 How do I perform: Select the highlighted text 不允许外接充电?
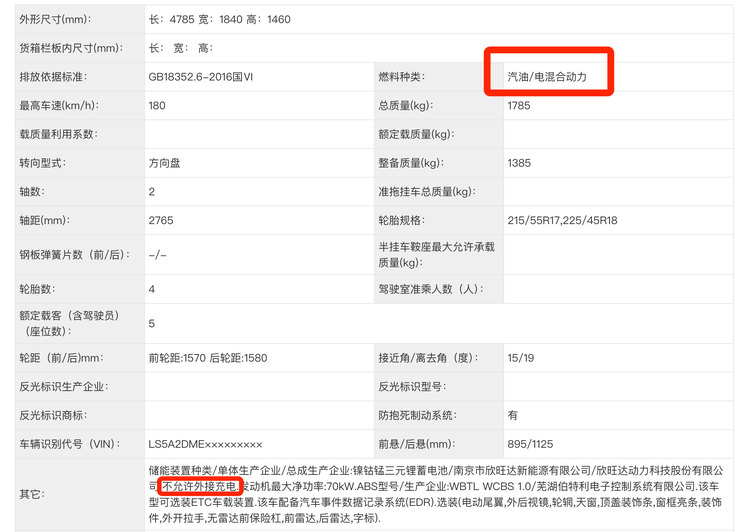[x=199, y=485]
